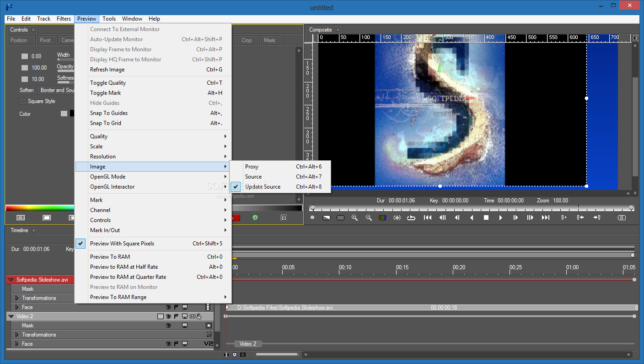Stop playback with the square Stop button

(x=486, y=218)
